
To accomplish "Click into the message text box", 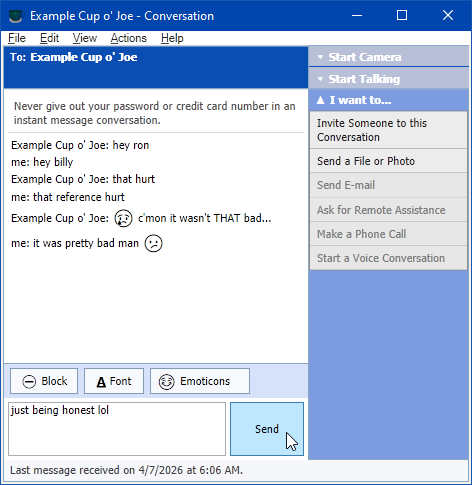I will [117, 429].
